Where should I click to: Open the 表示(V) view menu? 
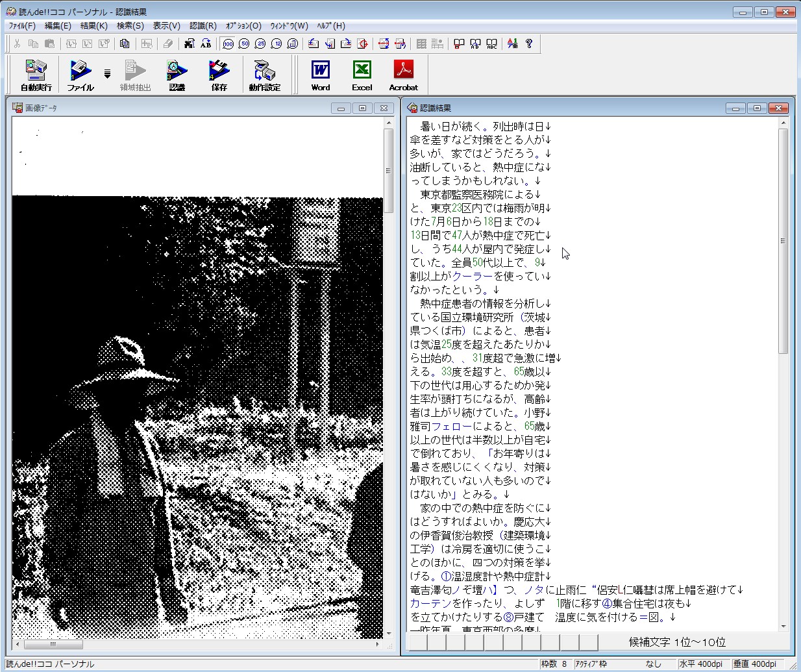166,26
